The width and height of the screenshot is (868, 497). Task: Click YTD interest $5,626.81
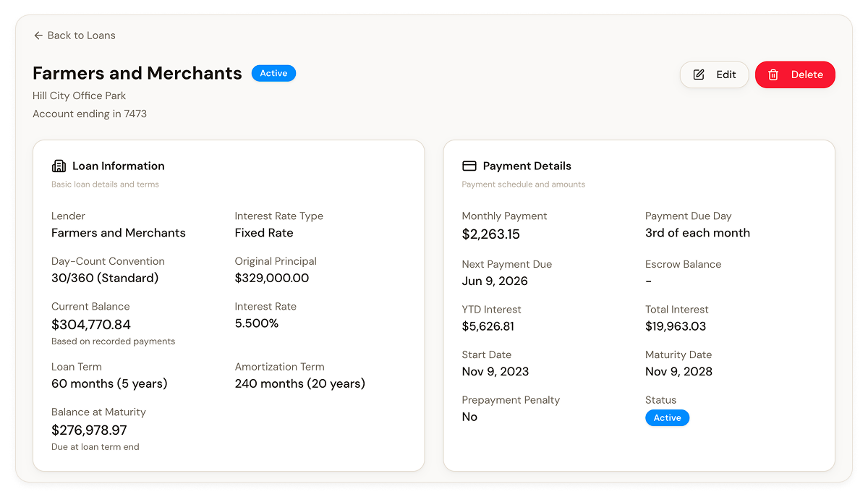[x=488, y=326]
